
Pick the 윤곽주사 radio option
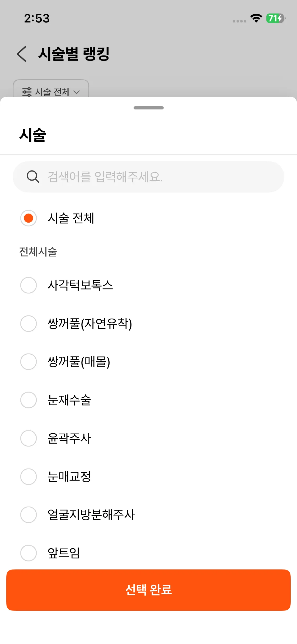point(29,438)
